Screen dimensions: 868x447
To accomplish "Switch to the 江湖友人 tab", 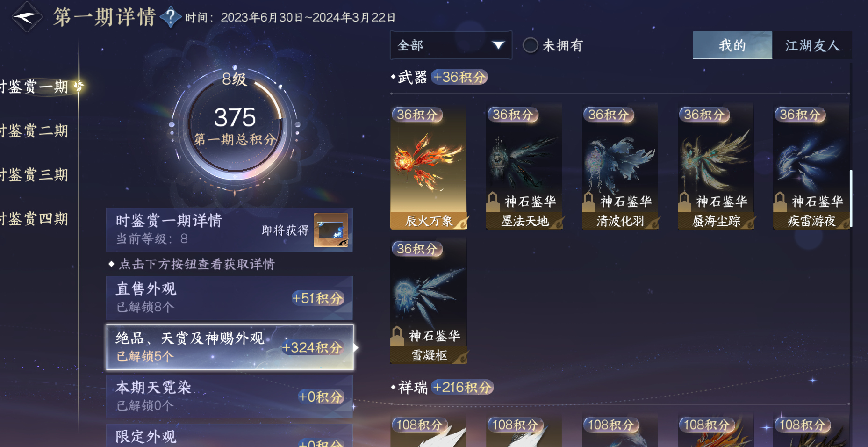I will pyautogui.click(x=812, y=45).
